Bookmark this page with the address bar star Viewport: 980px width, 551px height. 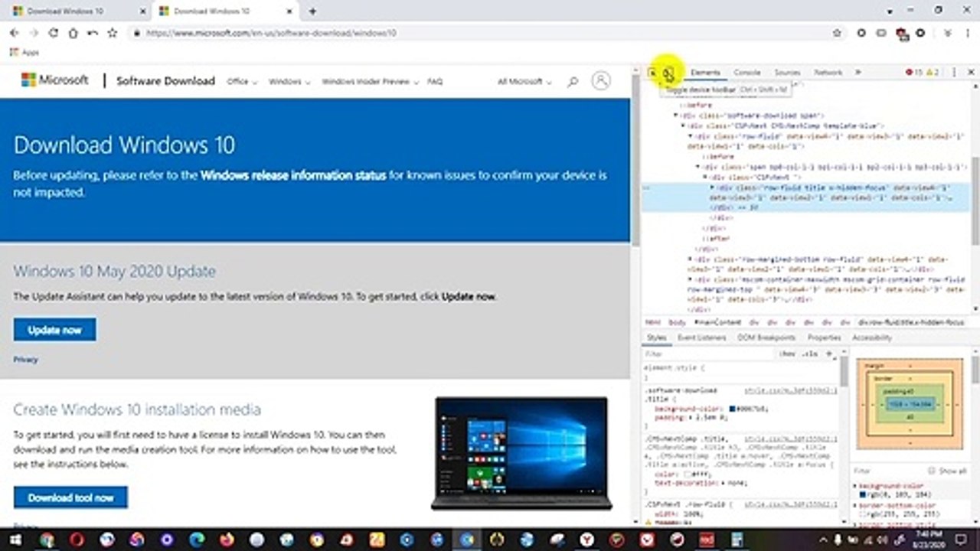coord(837,33)
